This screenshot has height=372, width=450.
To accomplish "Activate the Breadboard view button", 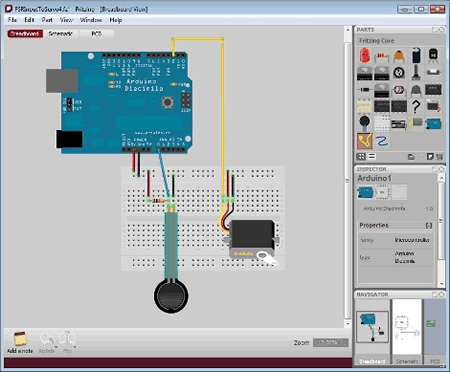I will 25,34.
